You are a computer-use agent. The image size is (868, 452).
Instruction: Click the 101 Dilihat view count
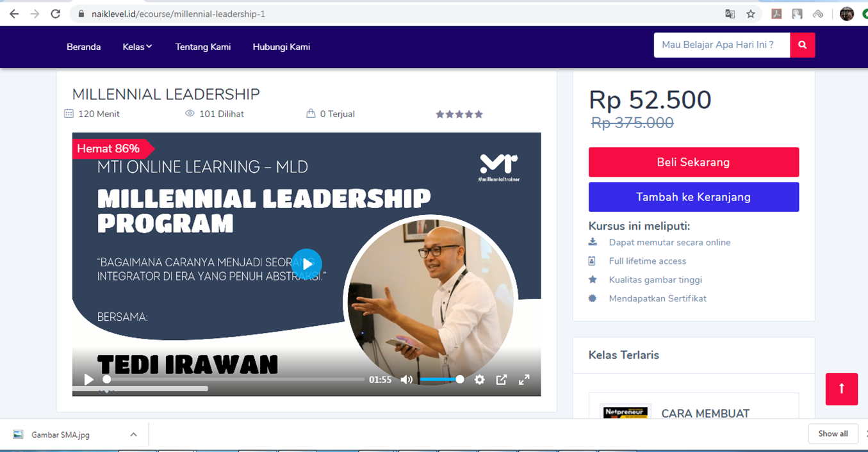click(222, 114)
